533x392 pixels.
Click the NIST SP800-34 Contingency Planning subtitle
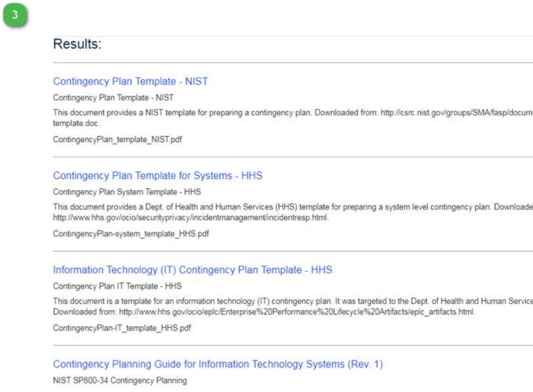(x=120, y=381)
